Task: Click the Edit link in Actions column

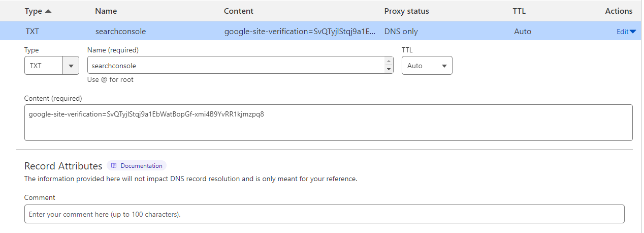Action: pyautogui.click(x=622, y=32)
